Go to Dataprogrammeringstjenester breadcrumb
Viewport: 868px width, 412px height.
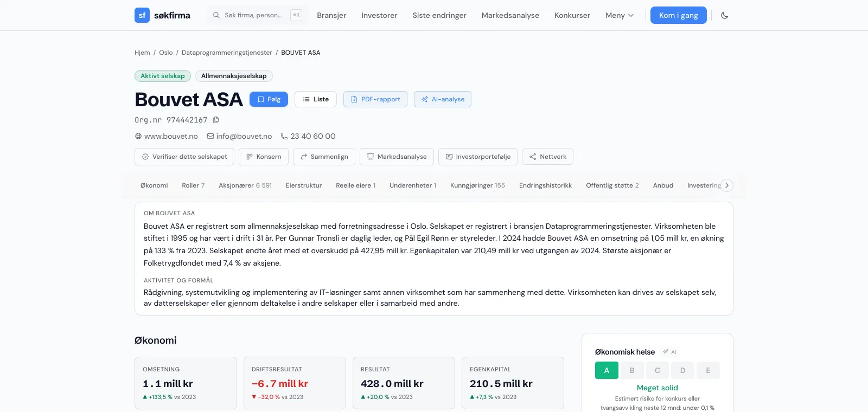(x=227, y=53)
